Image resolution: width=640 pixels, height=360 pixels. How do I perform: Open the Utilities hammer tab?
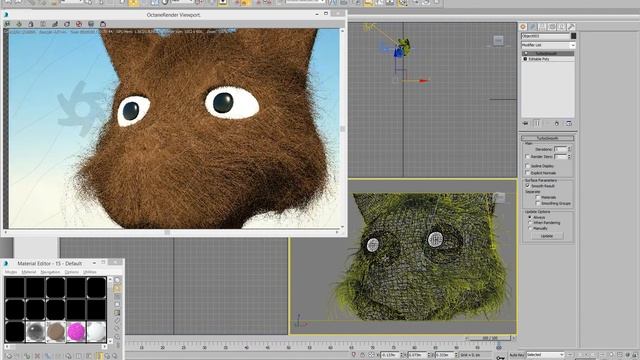pos(571,27)
